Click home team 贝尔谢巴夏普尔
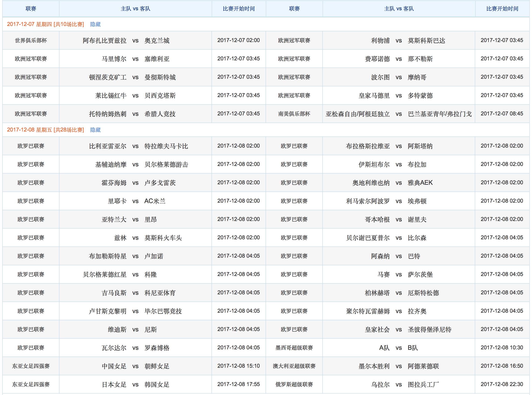The image size is (532, 395). [x=368, y=238]
